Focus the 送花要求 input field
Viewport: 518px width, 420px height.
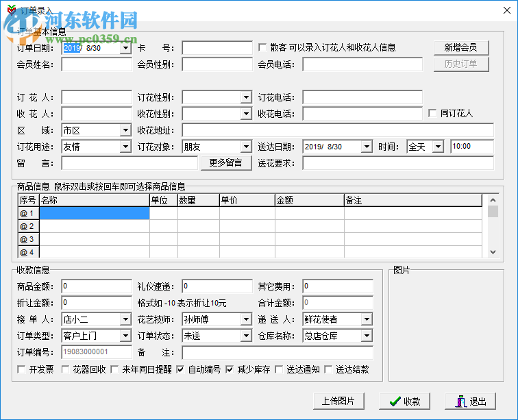[x=398, y=163]
